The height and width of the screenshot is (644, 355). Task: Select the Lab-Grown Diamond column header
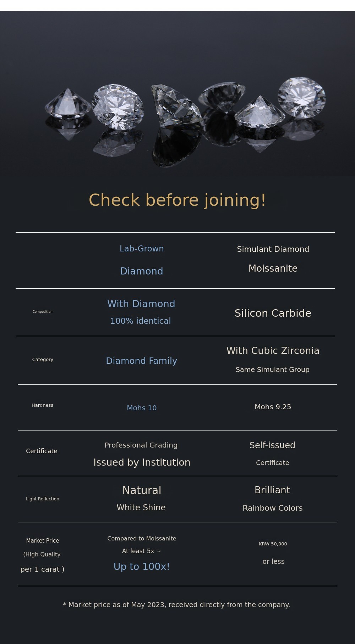click(x=142, y=260)
